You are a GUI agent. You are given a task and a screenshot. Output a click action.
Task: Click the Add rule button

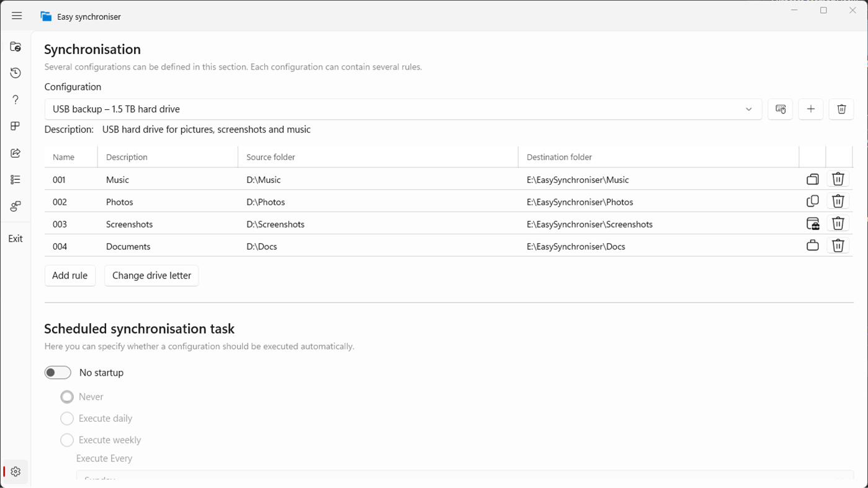click(69, 275)
